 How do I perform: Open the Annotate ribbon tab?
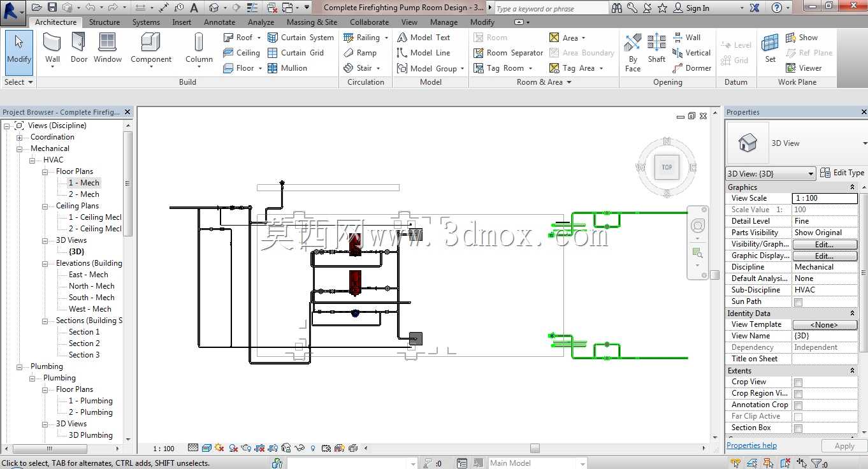tap(220, 22)
